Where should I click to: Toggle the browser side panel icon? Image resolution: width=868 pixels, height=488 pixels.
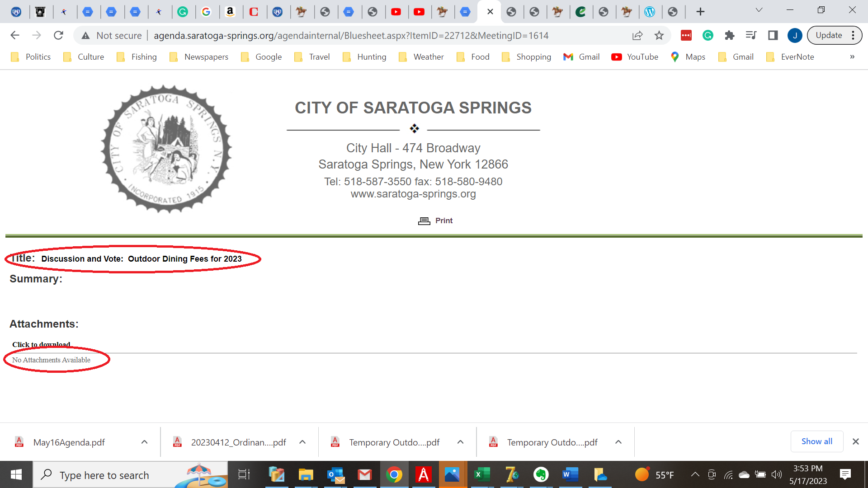[773, 35]
